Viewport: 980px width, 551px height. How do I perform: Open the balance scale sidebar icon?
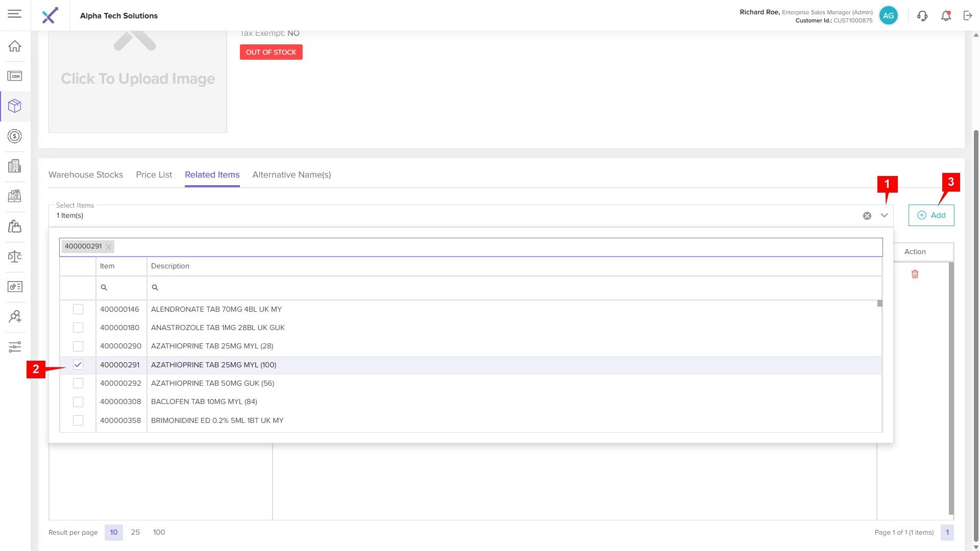pos(15,256)
